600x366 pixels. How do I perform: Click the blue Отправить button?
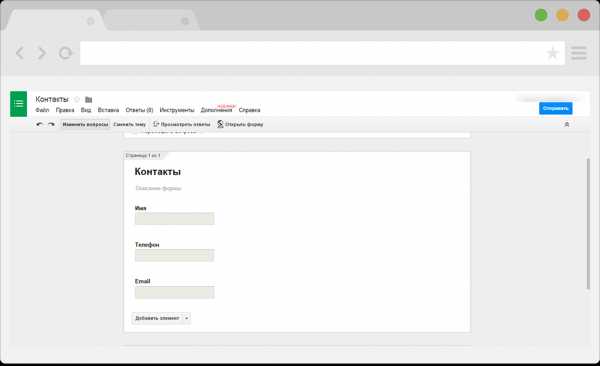point(556,108)
